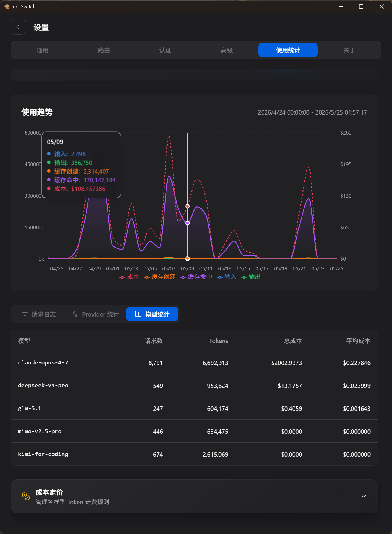This screenshot has width=392, height=534.
Task: Switch to the 通用 tab
Action: tap(42, 50)
